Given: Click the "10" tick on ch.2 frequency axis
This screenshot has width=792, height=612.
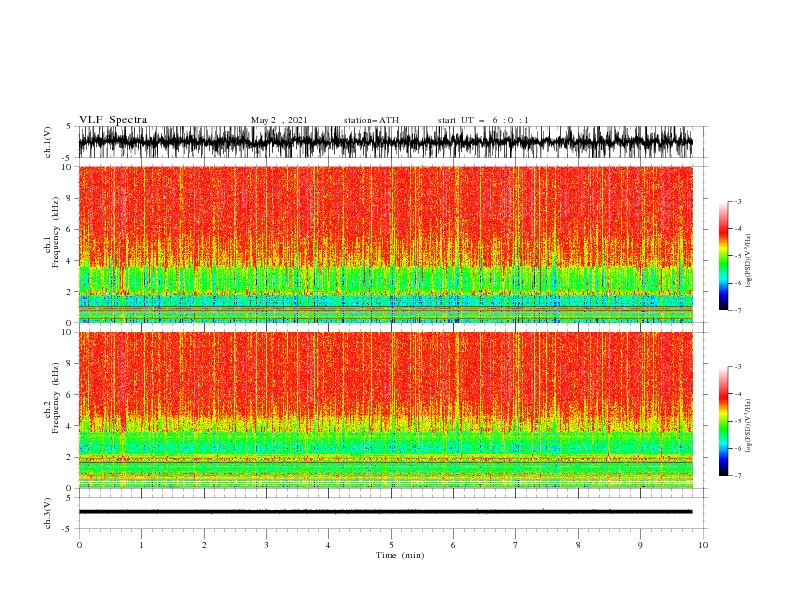Looking at the screenshot, I should click(67, 332).
